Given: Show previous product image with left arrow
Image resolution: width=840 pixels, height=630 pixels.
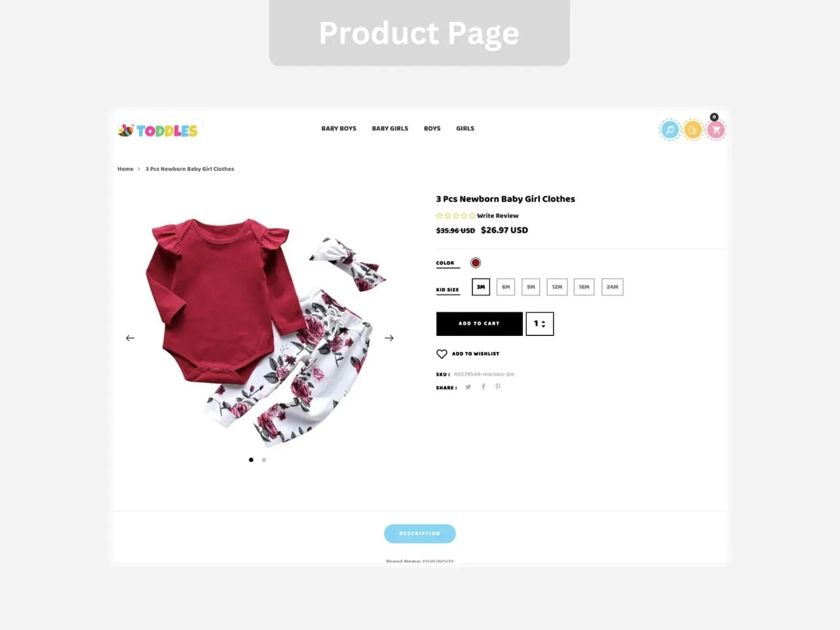Looking at the screenshot, I should tap(130, 338).
